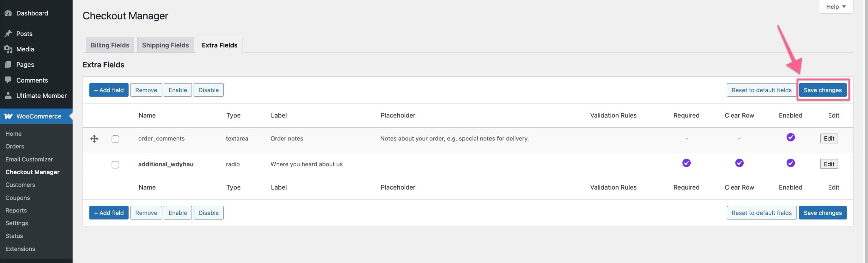Expand the Help dropdown
The image size is (868, 263).
tap(836, 7)
